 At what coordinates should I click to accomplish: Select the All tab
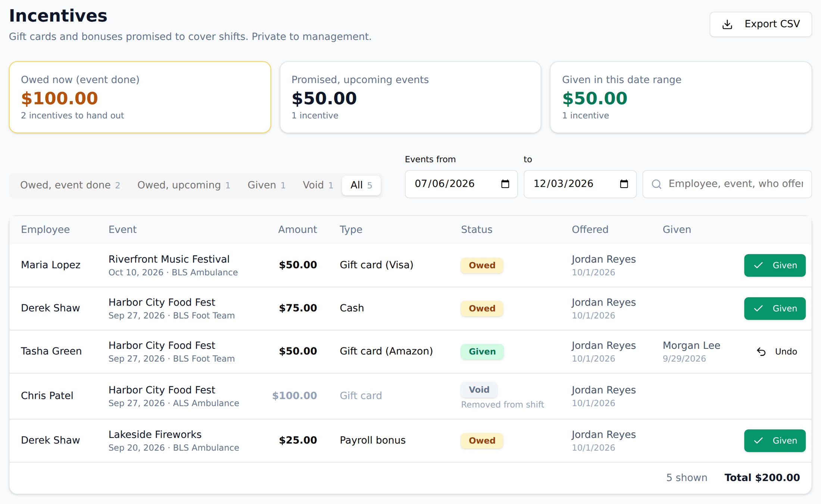(x=361, y=185)
